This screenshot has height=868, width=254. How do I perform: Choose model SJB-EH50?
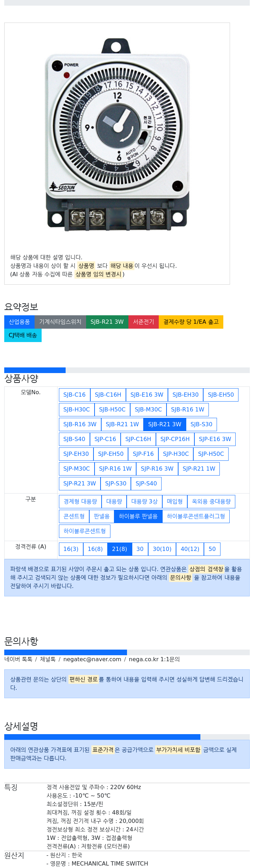tap(221, 395)
